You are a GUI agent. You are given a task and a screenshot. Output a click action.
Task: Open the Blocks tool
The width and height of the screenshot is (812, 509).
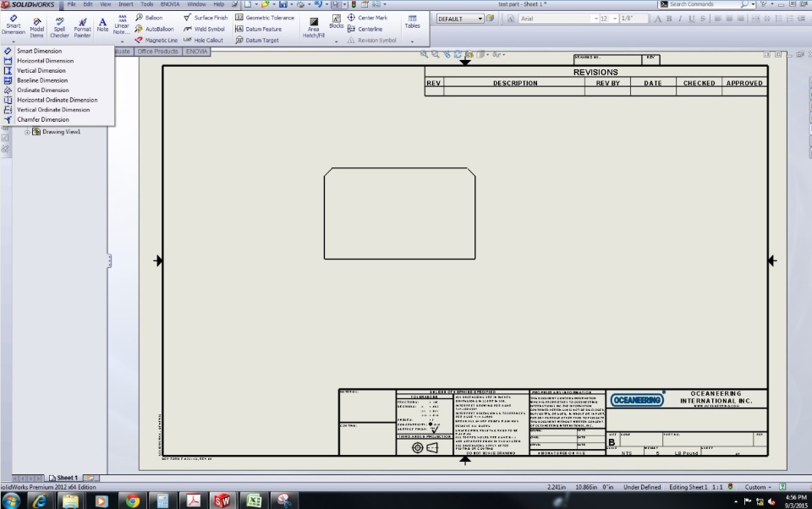point(336,22)
